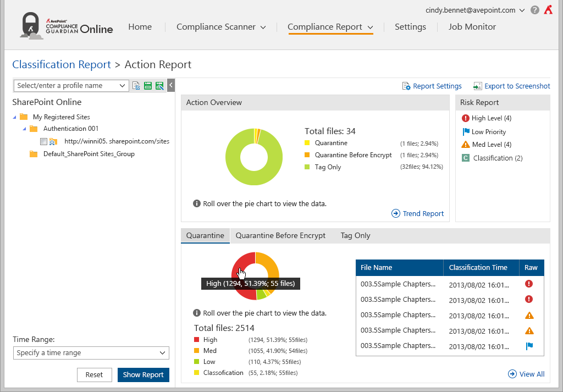Switch to the Quarantine Before Encrypt tab
This screenshot has width=563, height=392.
pos(280,235)
